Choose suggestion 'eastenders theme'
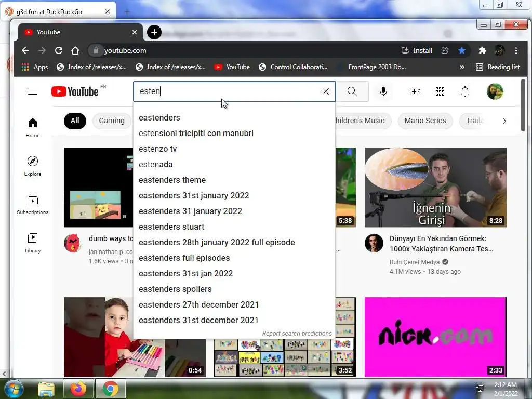Screen dimensions: 532x399 [x=234, y=180]
